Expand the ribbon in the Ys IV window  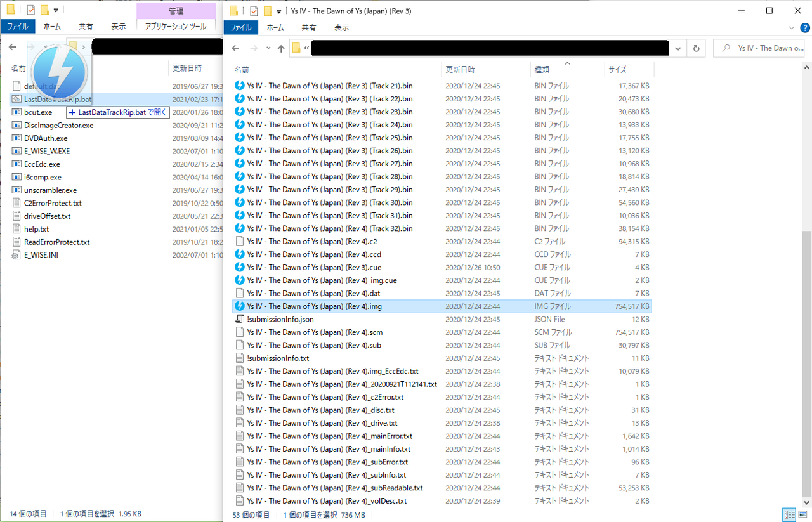(791, 28)
